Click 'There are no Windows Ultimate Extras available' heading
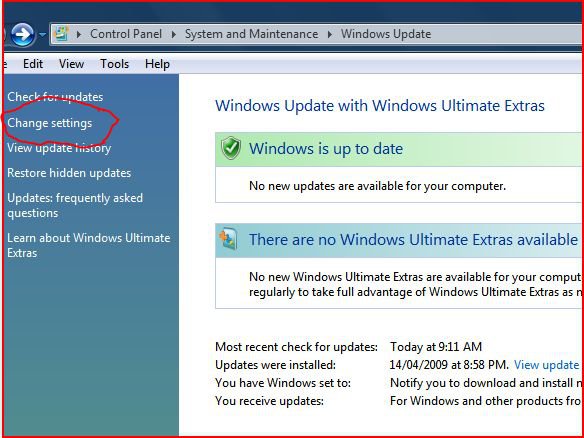 [413, 239]
